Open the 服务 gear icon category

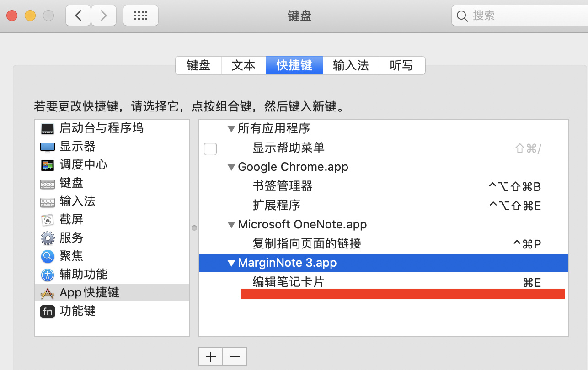pos(48,238)
